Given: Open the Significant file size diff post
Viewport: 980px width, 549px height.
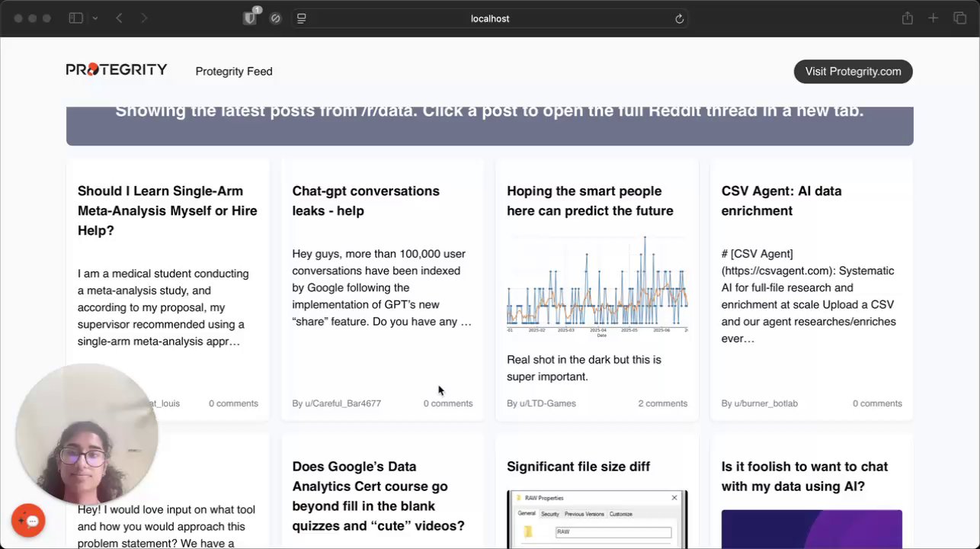Looking at the screenshot, I should click(578, 467).
